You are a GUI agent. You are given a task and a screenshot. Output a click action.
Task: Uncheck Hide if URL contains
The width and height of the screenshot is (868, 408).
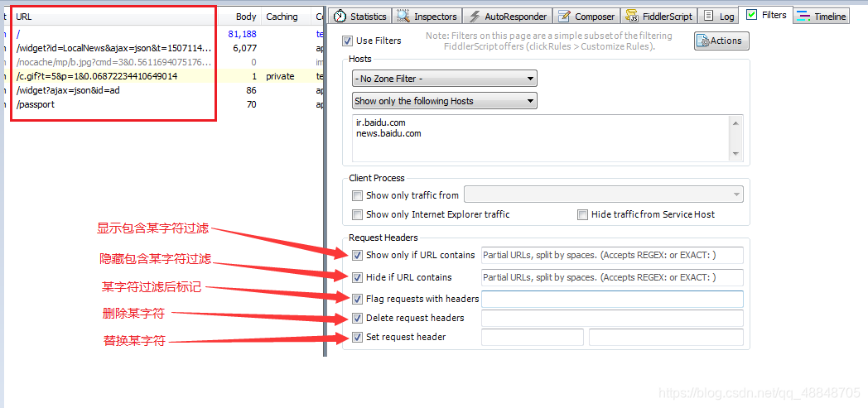357,277
